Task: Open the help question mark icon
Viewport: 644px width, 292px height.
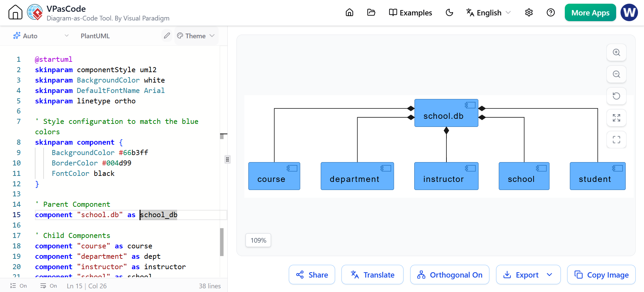Action: pos(551,12)
